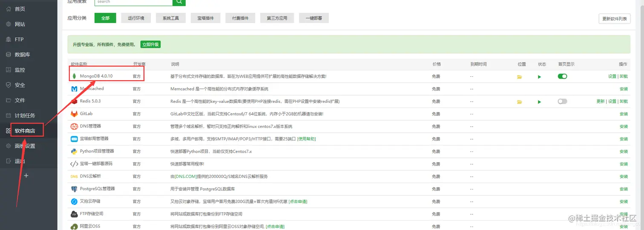Screen dimensions: 644x230
Task: Click 安装 link for PostgreSQL管理器
Action: tap(624, 189)
